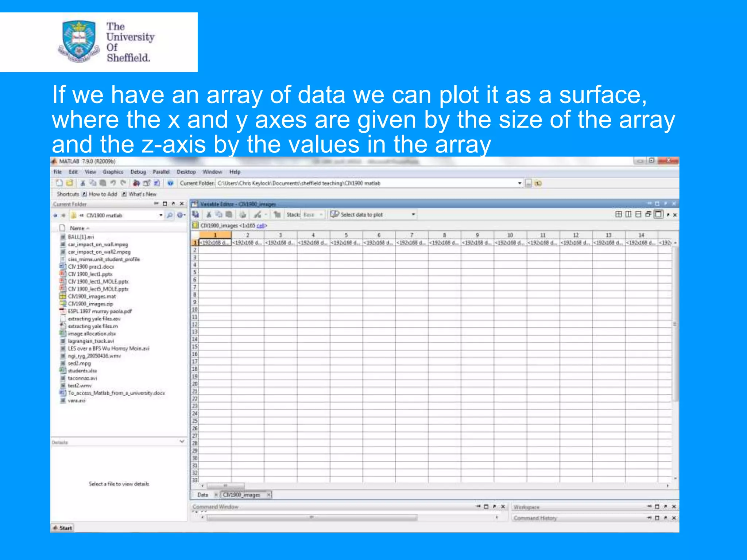The width and height of the screenshot is (747, 560).
Task: Open the Select data to plot dropdown
Action: 413,214
